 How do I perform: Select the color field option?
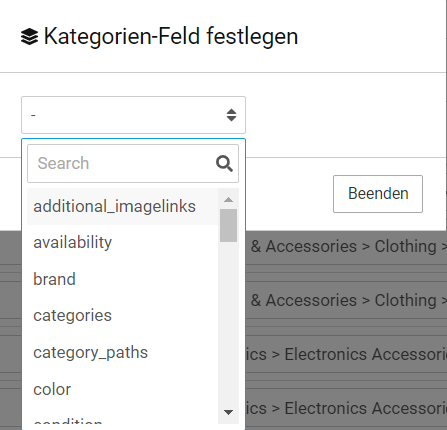point(122,389)
